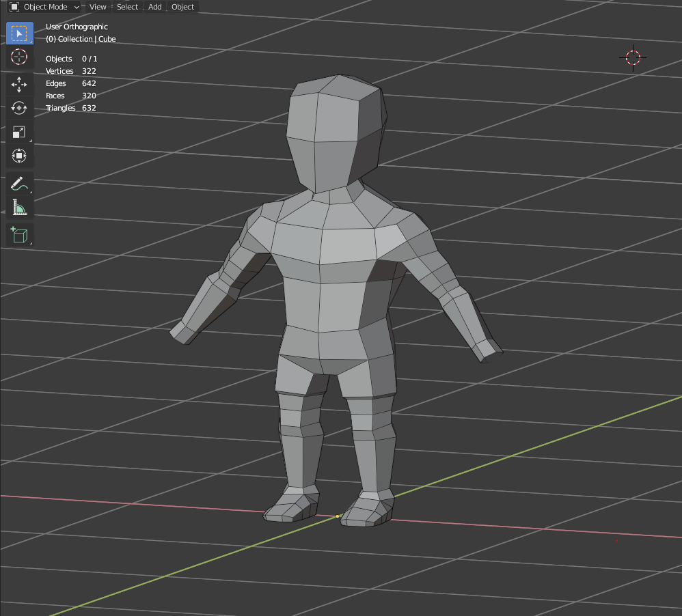This screenshot has width=682, height=616.
Task: Open the Add menu
Action: click(155, 7)
